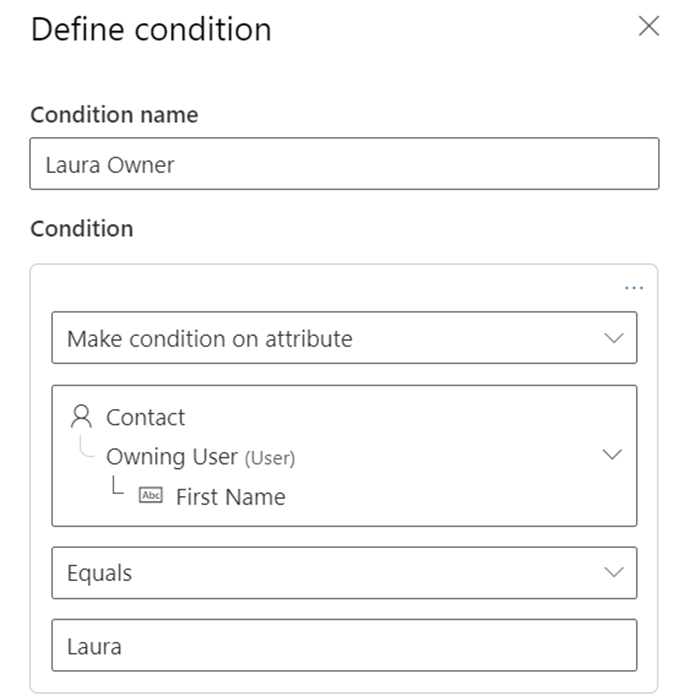
Task: Click the Laura value input field
Action: click(x=344, y=646)
